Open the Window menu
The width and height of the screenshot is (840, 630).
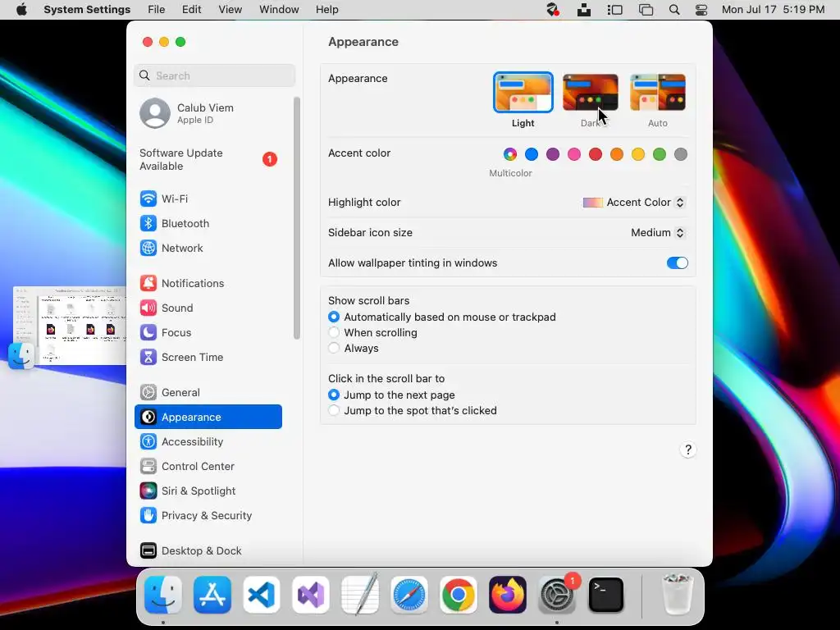click(279, 10)
